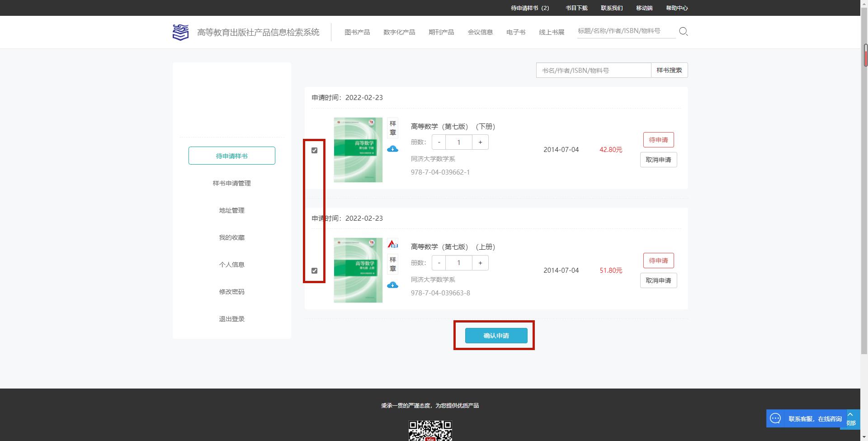The width and height of the screenshot is (868, 441).
Task: Click the publisher logo icon in the header
Action: coord(180,32)
